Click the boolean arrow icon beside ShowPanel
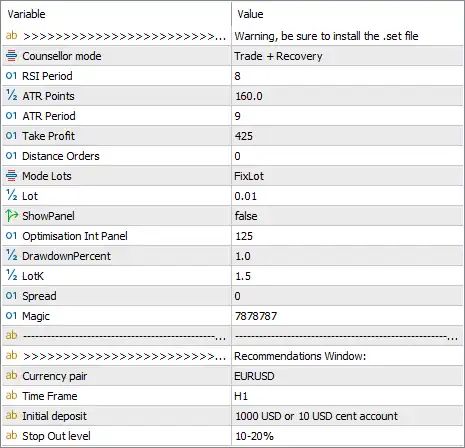 pos(11,216)
